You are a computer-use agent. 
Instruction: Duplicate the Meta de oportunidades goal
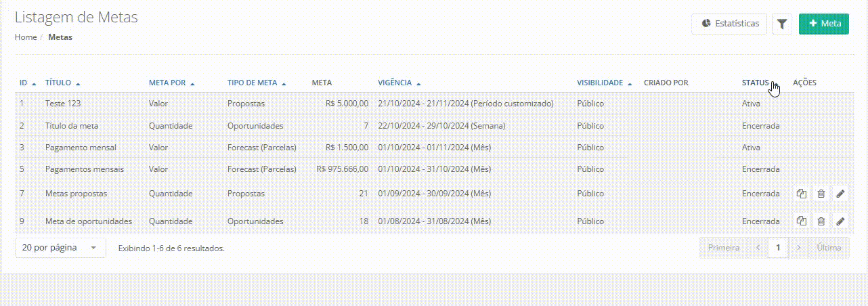tap(802, 221)
